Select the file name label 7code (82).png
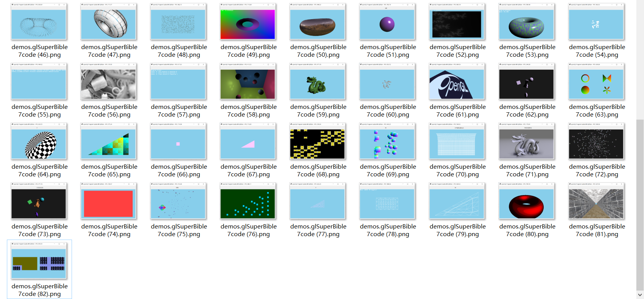Screen dimensions: 644x299 coord(39,290)
